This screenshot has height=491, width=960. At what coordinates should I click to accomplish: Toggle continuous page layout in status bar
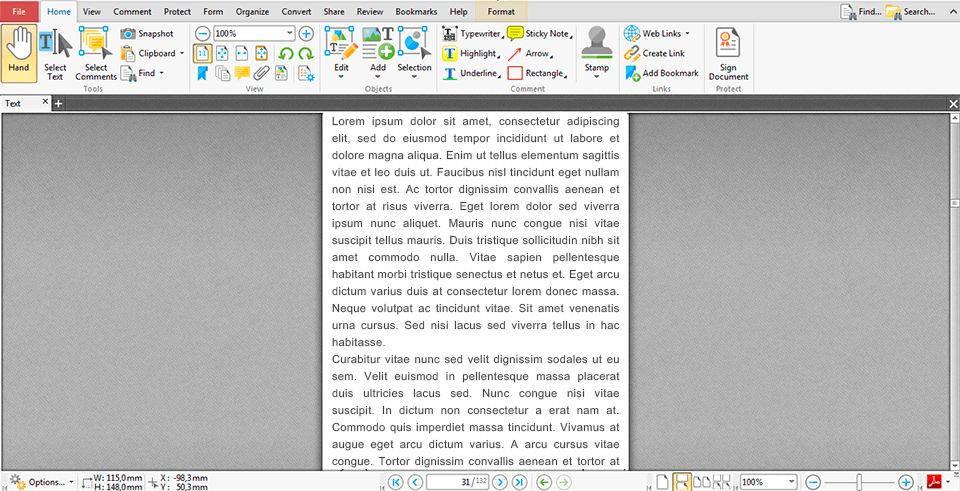(681, 482)
